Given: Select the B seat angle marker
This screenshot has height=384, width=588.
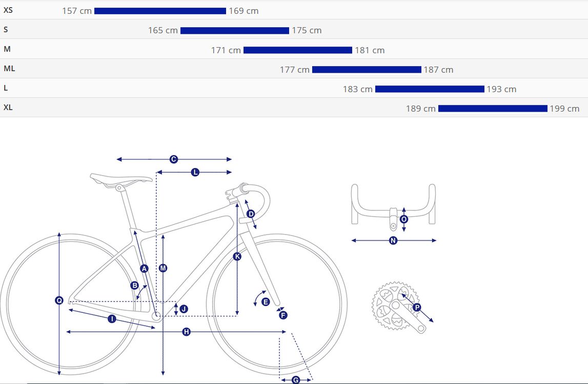Looking at the screenshot, I should tap(135, 286).
